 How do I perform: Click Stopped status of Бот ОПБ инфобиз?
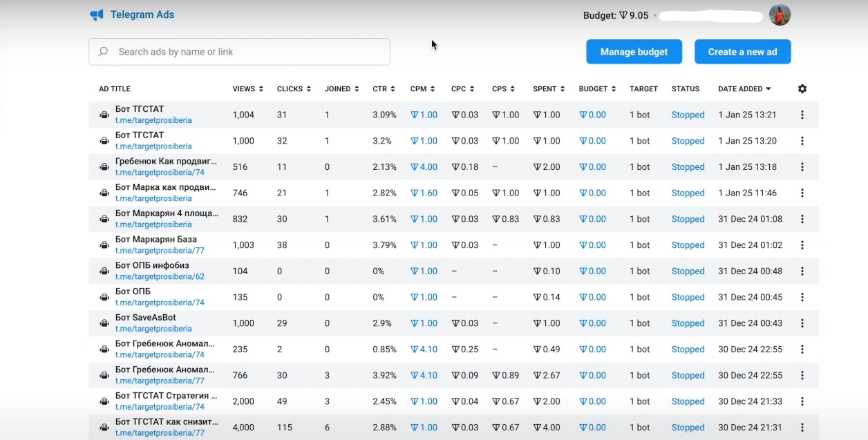[688, 271]
